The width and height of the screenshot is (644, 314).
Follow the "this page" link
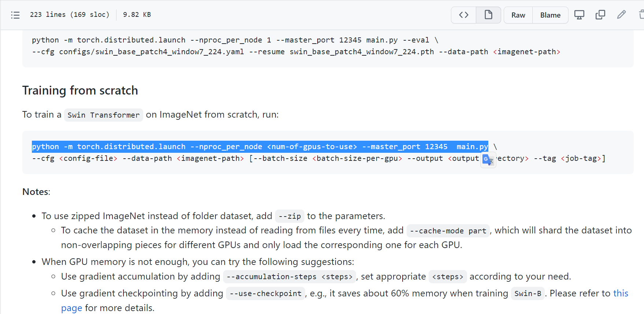(x=621, y=293)
